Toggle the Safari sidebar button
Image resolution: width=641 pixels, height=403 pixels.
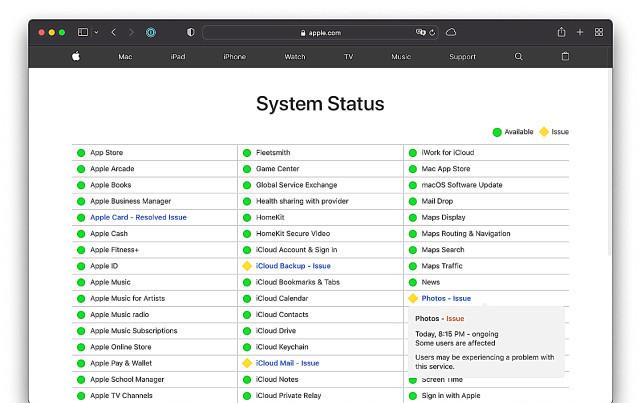(x=83, y=32)
